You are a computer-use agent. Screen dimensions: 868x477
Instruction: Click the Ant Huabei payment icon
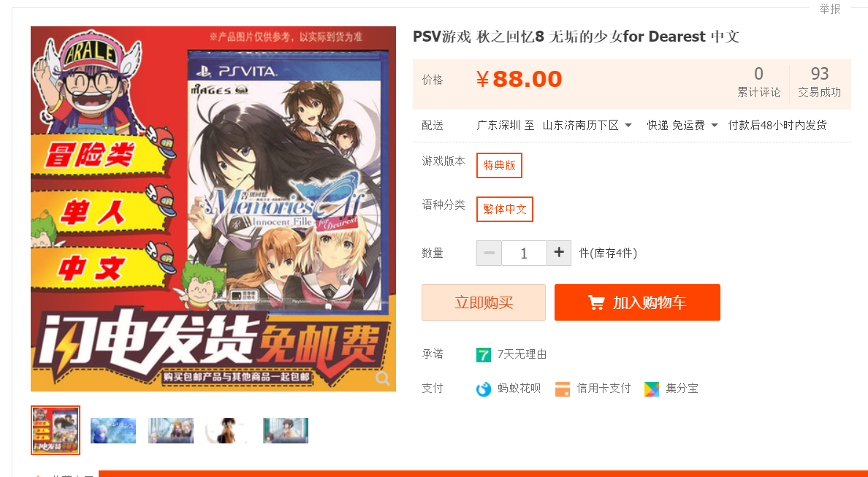tap(483, 389)
